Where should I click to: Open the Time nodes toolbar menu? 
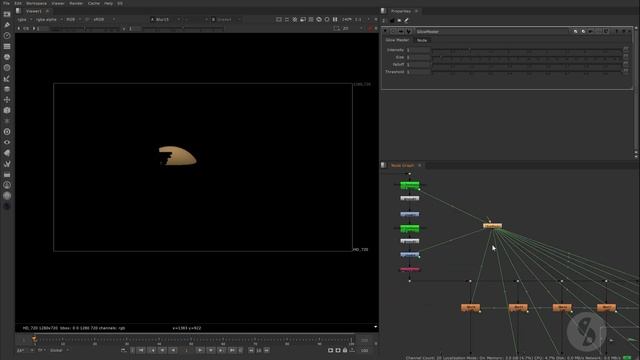(x=7, y=36)
